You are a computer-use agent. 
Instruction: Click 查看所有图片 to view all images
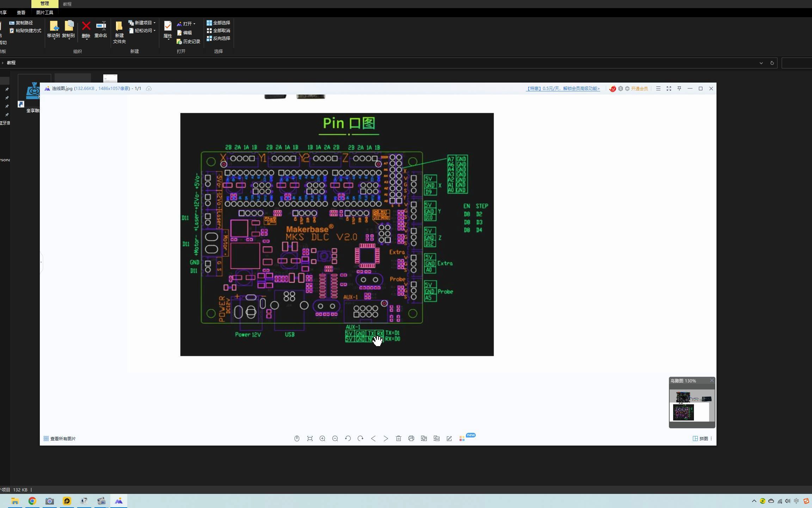pyautogui.click(x=60, y=439)
